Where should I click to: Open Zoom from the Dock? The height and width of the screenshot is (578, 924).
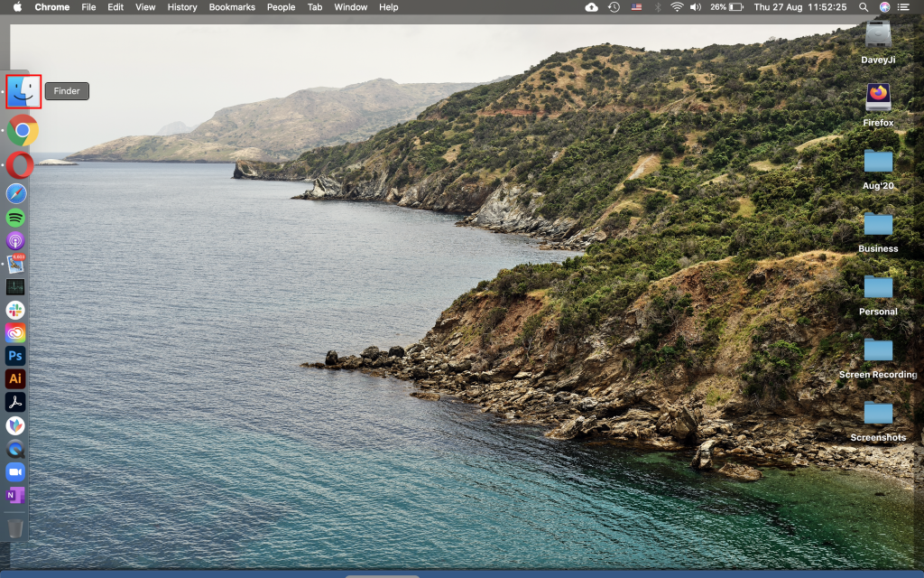(x=15, y=471)
